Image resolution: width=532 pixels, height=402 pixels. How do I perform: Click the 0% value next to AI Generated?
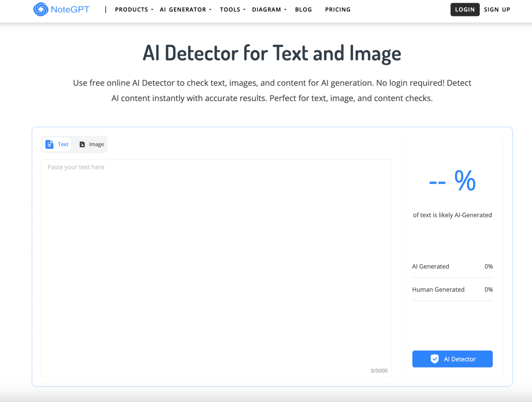pyautogui.click(x=489, y=266)
